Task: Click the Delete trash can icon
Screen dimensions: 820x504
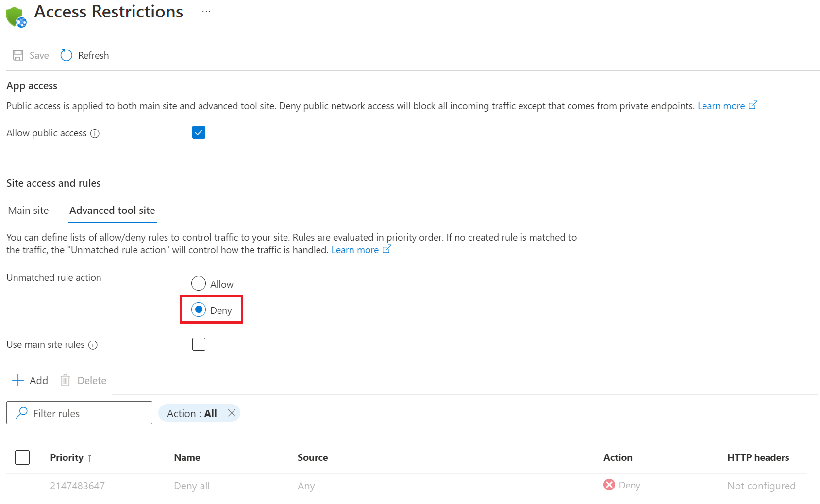Action: (x=66, y=380)
